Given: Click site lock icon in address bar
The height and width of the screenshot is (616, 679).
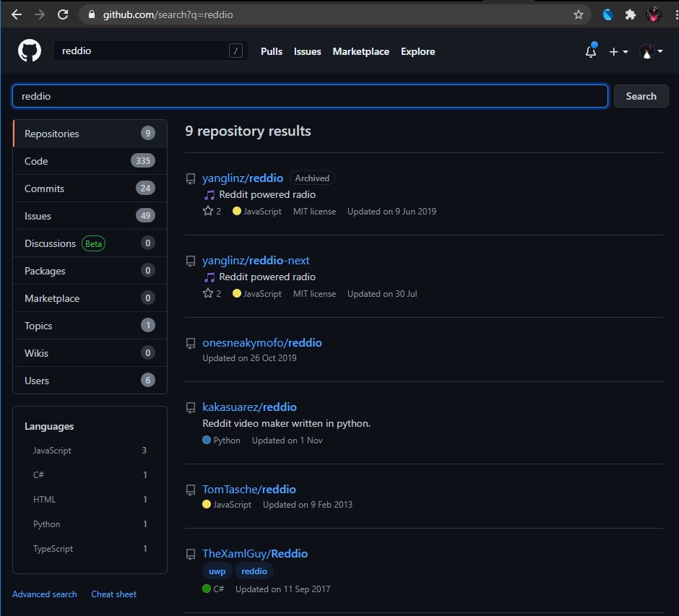Looking at the screenshot, I should (x=91, y=14).
